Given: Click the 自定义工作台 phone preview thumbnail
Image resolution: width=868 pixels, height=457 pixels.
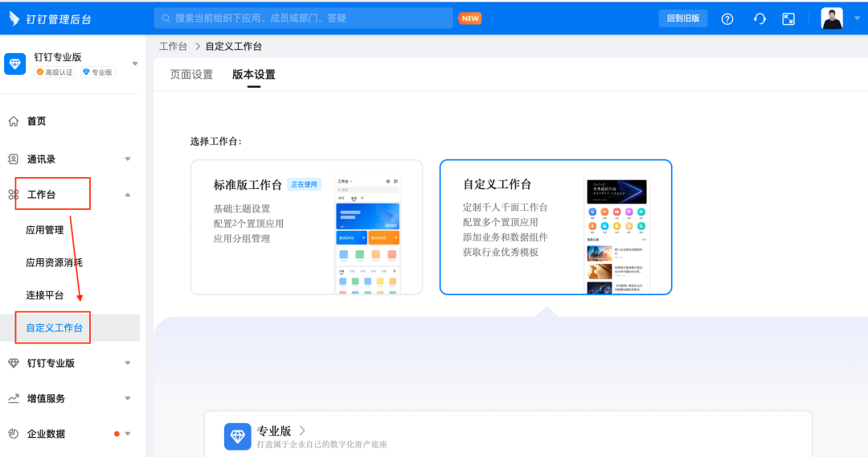Looking at the screenshot, I should (x=616, y=234).
